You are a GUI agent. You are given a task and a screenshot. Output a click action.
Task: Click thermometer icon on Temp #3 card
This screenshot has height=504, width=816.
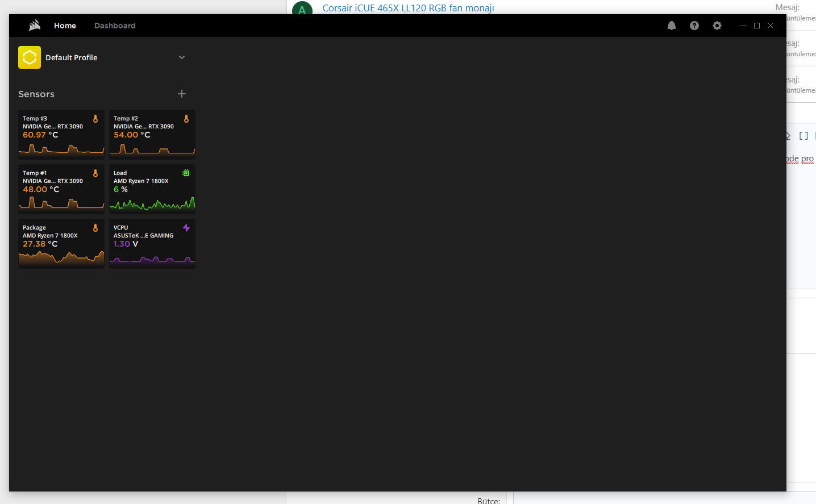pyautogui.click(x=95, y=119)
